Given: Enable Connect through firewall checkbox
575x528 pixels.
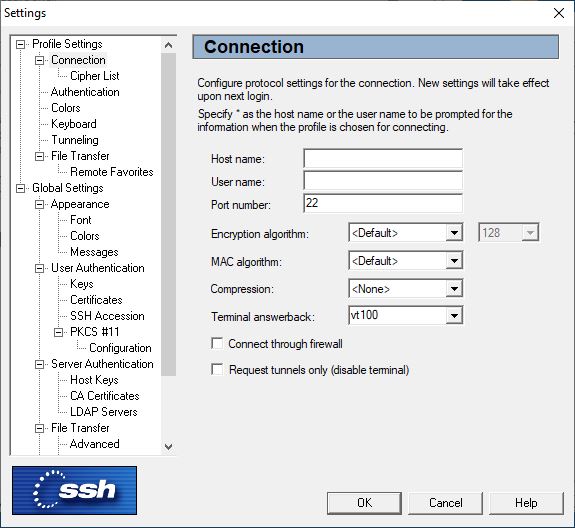Looking at the screenshot, I should tap(217, 344).
